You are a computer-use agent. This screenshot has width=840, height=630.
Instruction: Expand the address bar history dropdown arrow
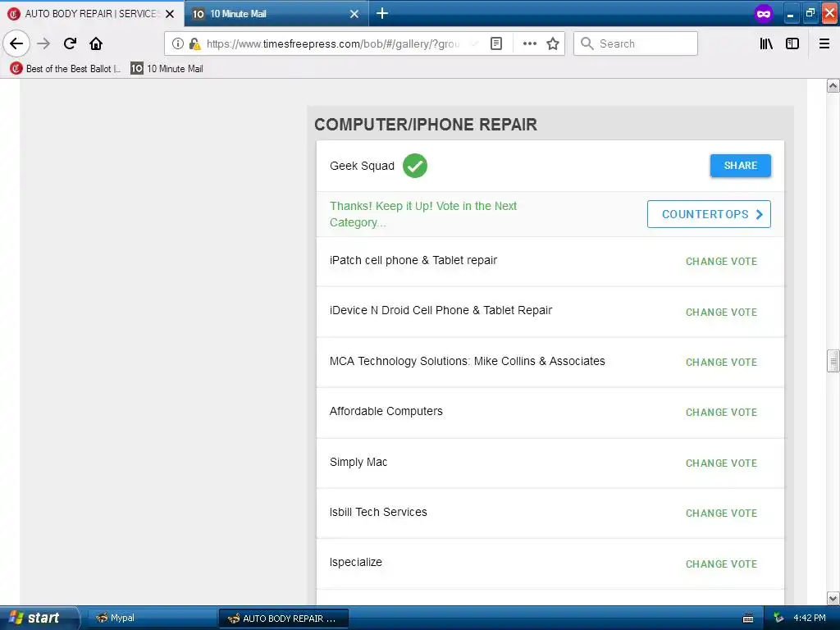tap(475, 43)
